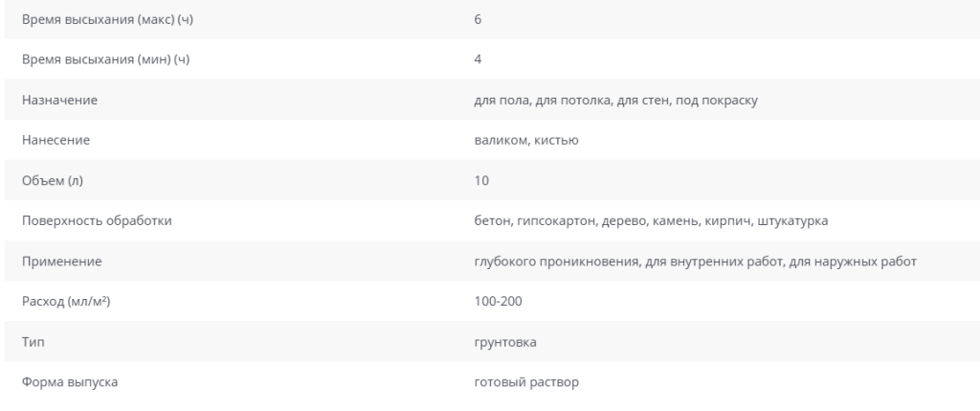This screenshot has width=980, height=411.
Task: Click 'для пола, для потолка' purpose value
Action: click(x=615, y=100)
